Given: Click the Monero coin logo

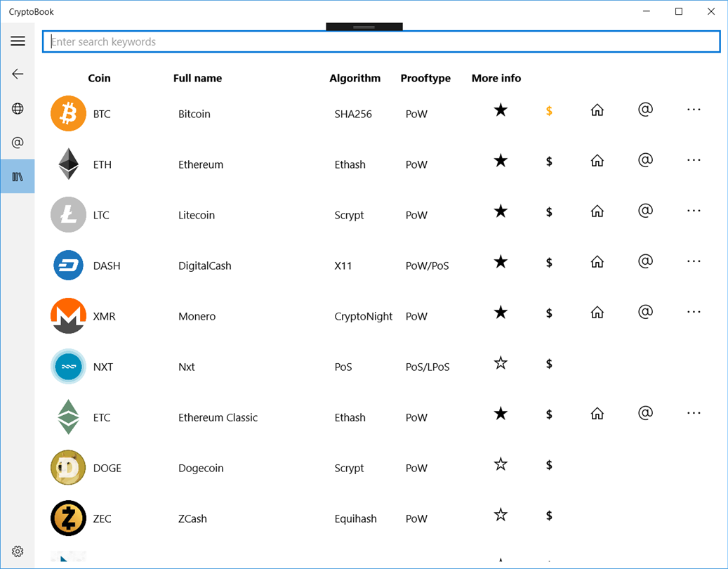Looking at the screenshot, I should pyautogui.click(x=68, y=316).
